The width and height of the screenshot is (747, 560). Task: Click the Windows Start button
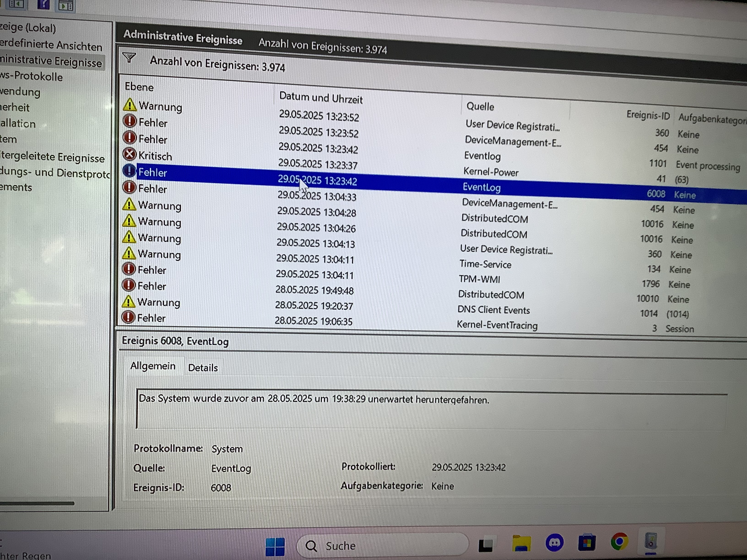pos(275,546)
